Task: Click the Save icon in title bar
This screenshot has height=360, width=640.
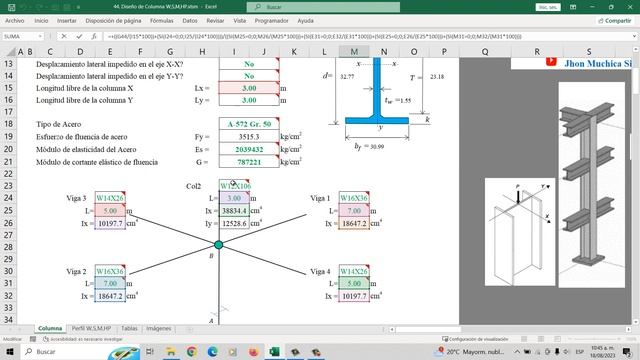Action: (11, 7)
